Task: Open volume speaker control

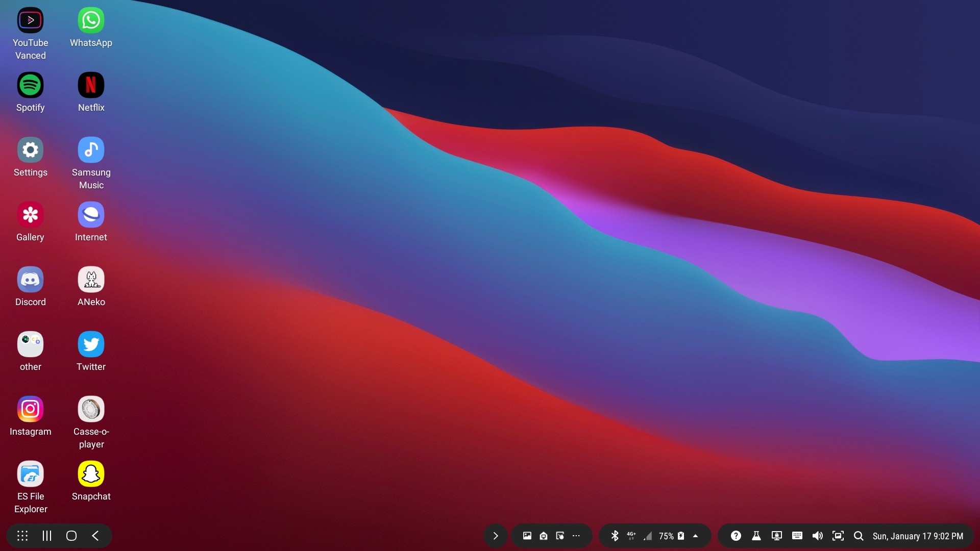Action: click(818, 536)
